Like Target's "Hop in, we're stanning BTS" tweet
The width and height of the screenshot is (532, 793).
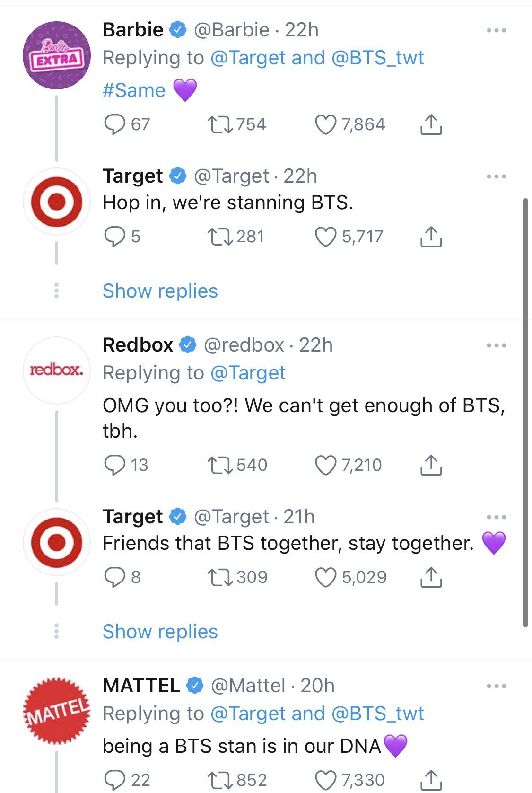point(325,237)
